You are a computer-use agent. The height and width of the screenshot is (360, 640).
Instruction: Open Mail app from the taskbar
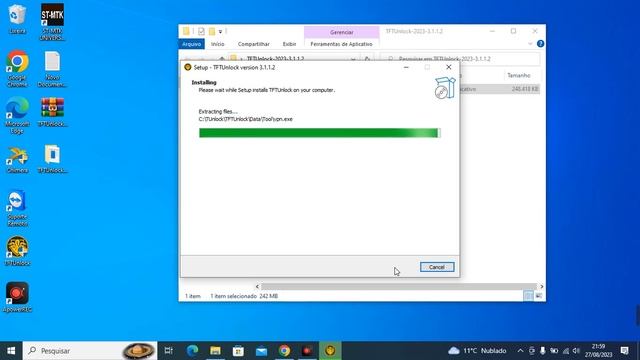[x=261, y=351]
